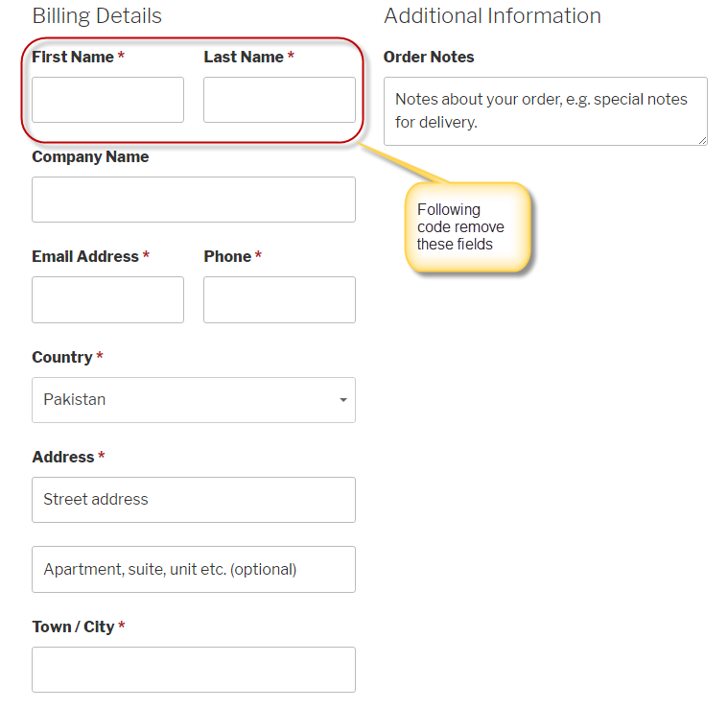Select the yellow callout note
The width and height of the screenshot is (728, 709).
point(467,227)
